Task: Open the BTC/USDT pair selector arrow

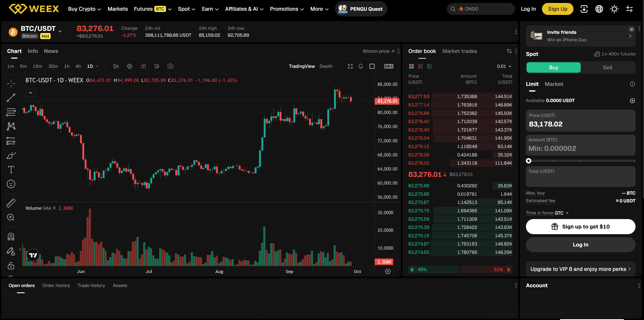Action: click(60, 32)
